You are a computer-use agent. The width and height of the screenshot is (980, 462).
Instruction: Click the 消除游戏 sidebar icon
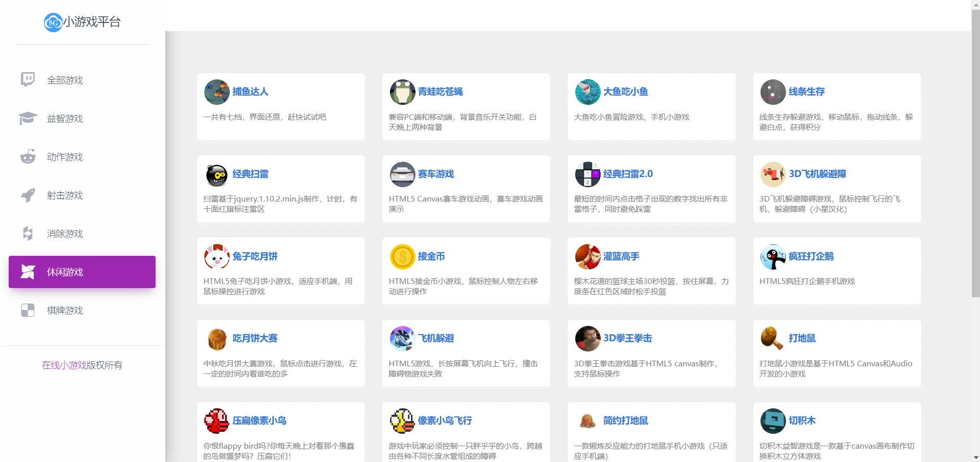[x=27, y=233]
